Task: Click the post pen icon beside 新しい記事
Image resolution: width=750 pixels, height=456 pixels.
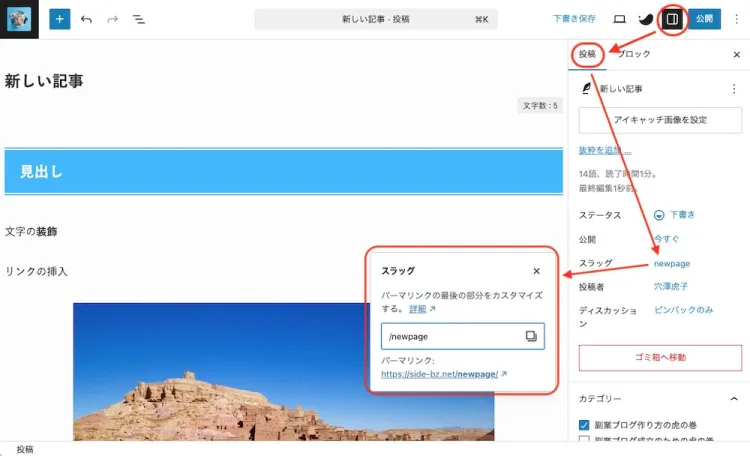Action: coord(586,89)
